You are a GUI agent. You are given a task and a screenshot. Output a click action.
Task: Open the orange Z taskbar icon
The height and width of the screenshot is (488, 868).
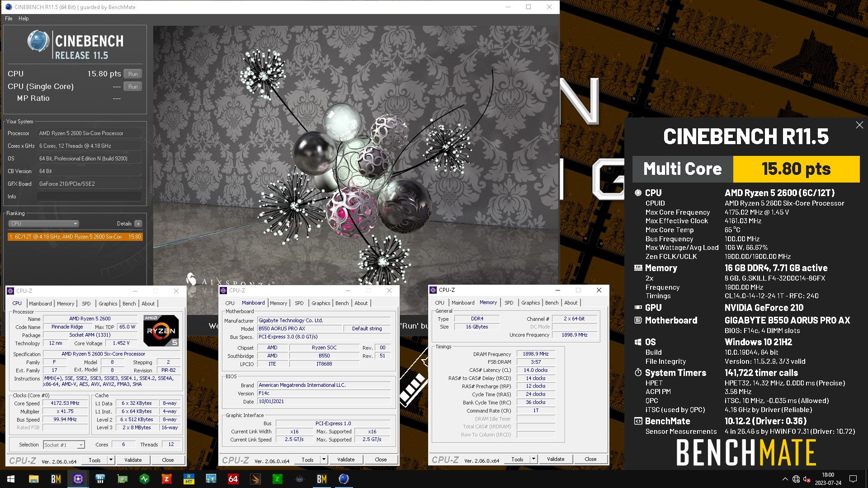[x=167, y=479]
